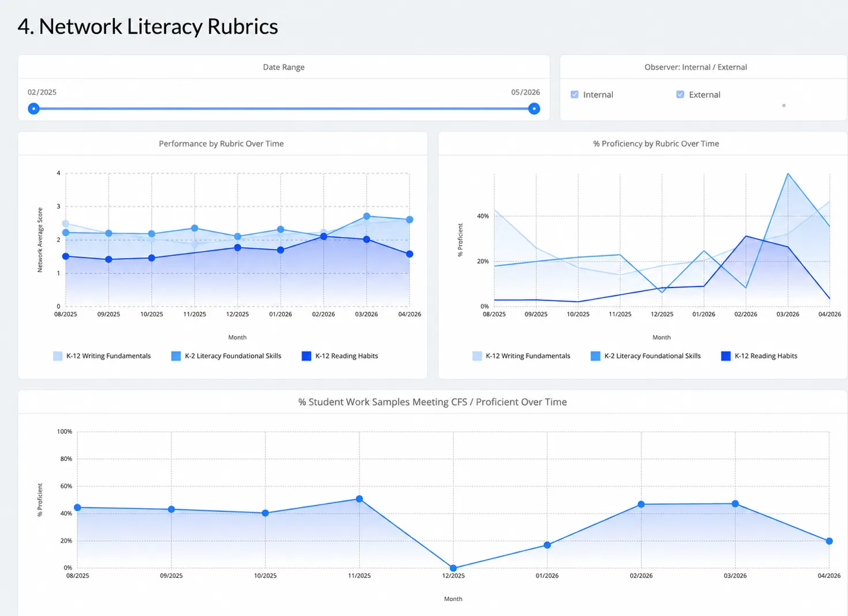Click the % Proficiency by Rubric Over Time title
848x616 pixels.
point(656,143)
